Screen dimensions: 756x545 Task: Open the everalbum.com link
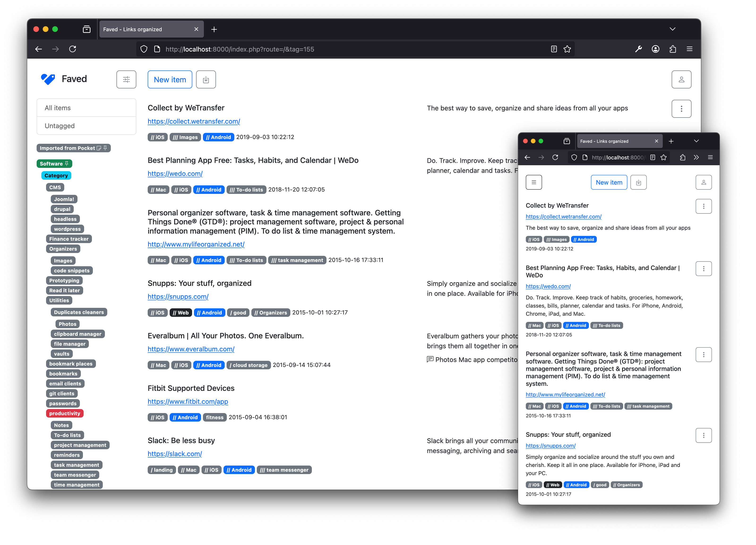[x=191, y=349]
